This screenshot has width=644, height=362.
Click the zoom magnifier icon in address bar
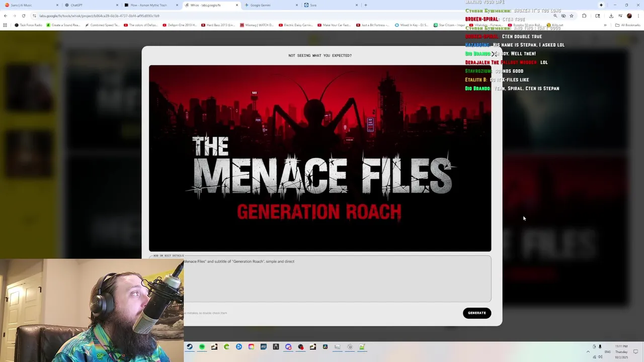coord(555,16)
